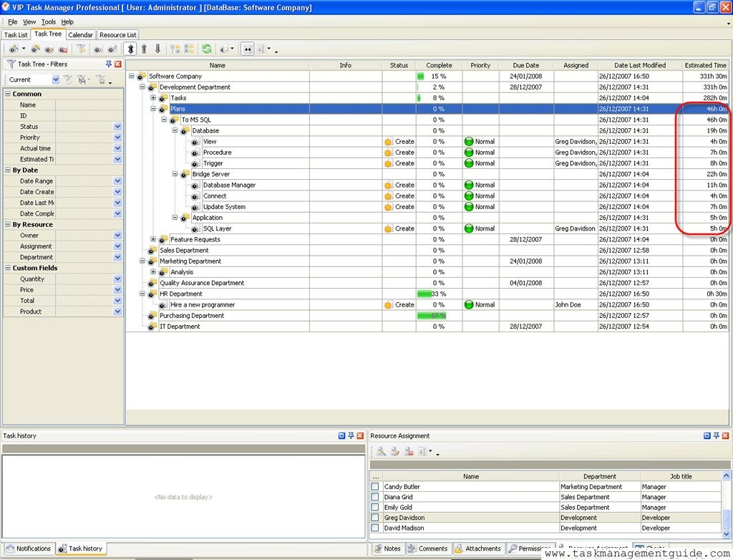This screenshot has width=733, height=560.
Task: Click the Move Up arrow icon
Action: tap(144, 49)
